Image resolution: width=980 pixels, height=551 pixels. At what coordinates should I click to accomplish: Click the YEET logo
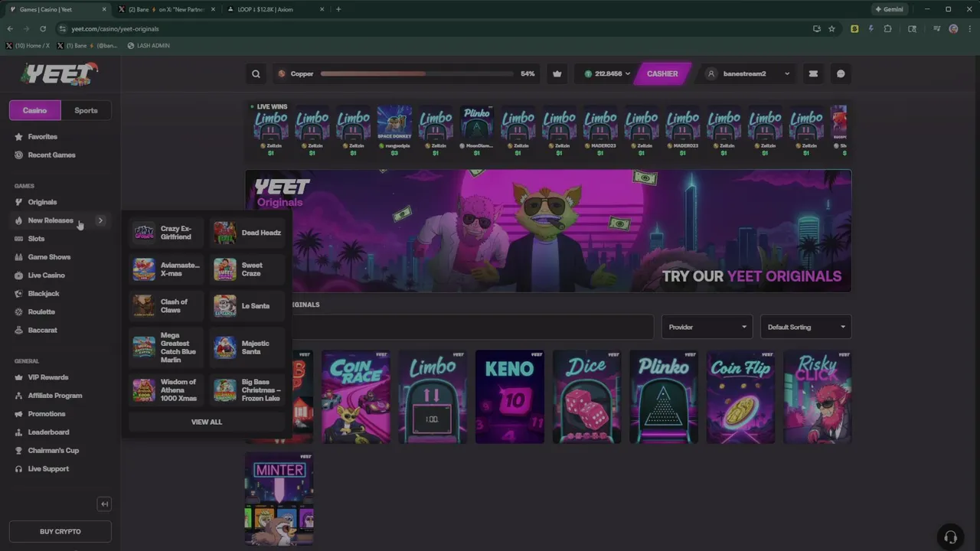pos(60,74)
